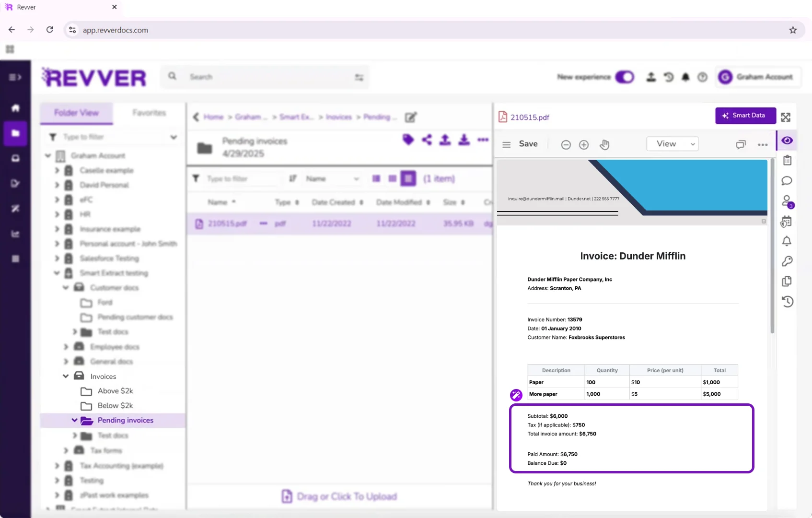Image resolution: width=812 pixels, height=518 pixels.
Task: Collapse the Graham Account tree node
Action: 48,155
